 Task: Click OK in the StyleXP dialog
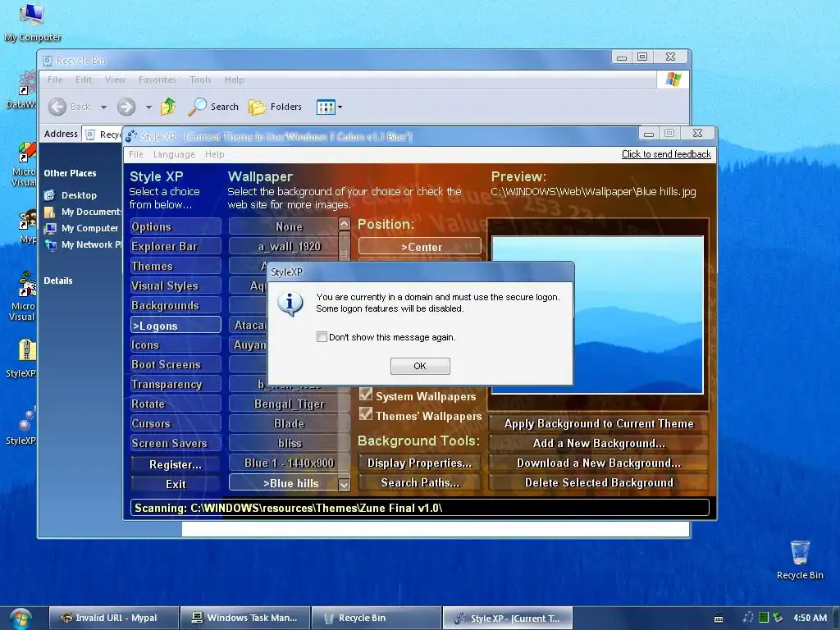click(x=420, y=366)
